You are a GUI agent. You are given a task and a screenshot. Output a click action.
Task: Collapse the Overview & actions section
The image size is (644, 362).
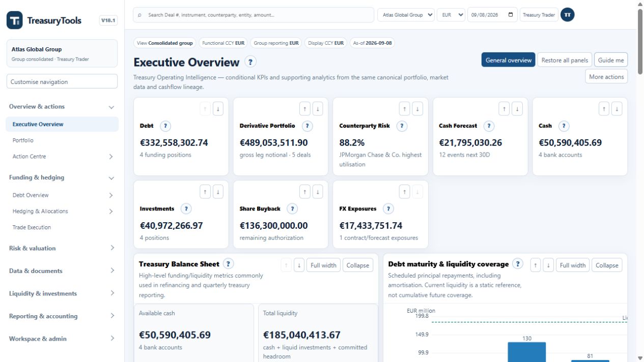pyautogui.click(x=62, y=107)
